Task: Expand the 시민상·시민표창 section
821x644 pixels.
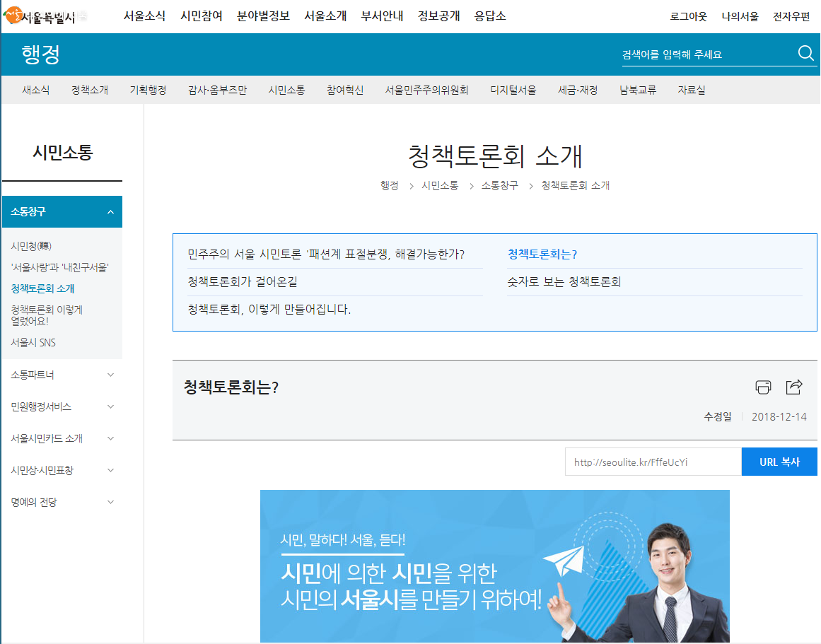Action: [x=110, y=470]
